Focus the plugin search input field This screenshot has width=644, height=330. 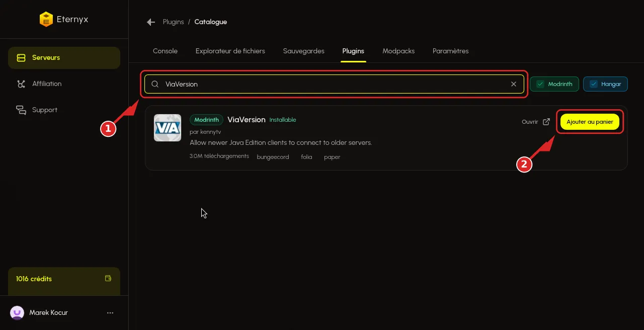tap(334, 84)
